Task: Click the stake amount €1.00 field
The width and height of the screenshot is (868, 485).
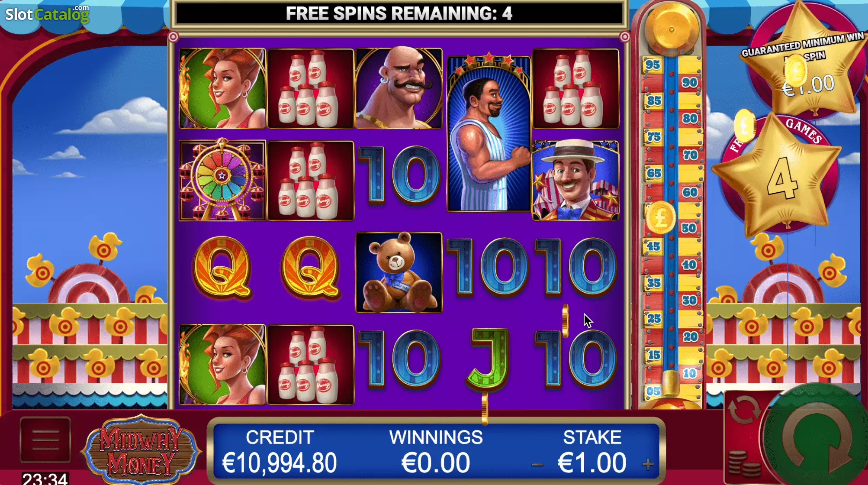Action: tap(592, 462)
